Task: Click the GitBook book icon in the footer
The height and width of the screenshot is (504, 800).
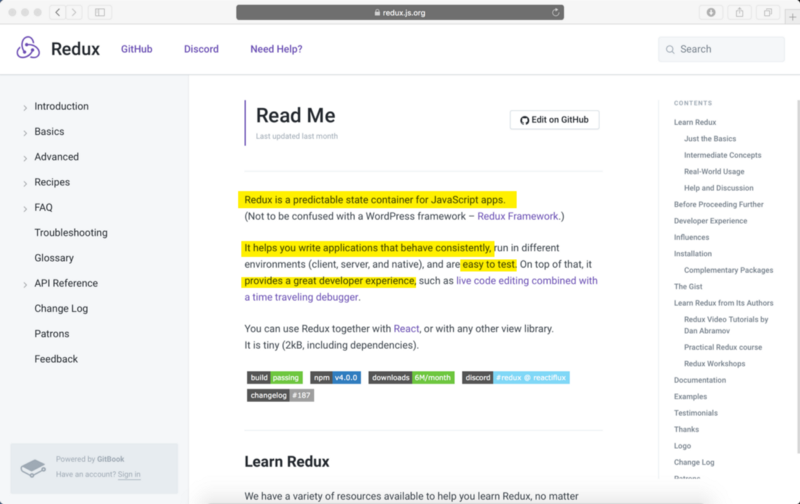Action: pos(33,467)
